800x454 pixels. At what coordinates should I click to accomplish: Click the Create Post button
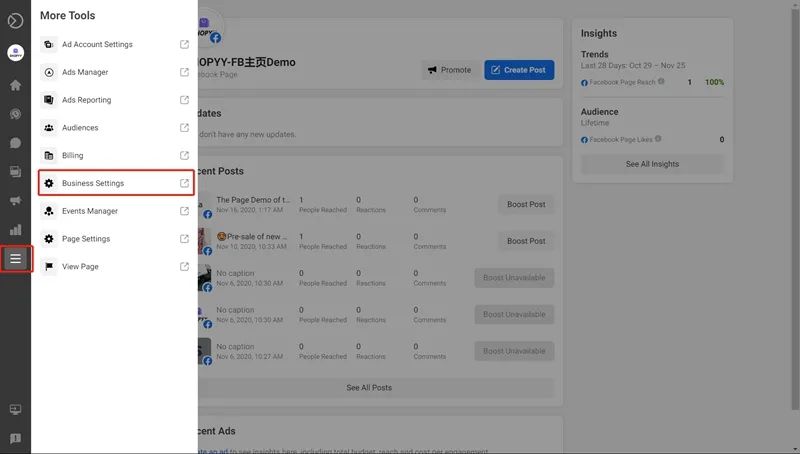(519, 70)
